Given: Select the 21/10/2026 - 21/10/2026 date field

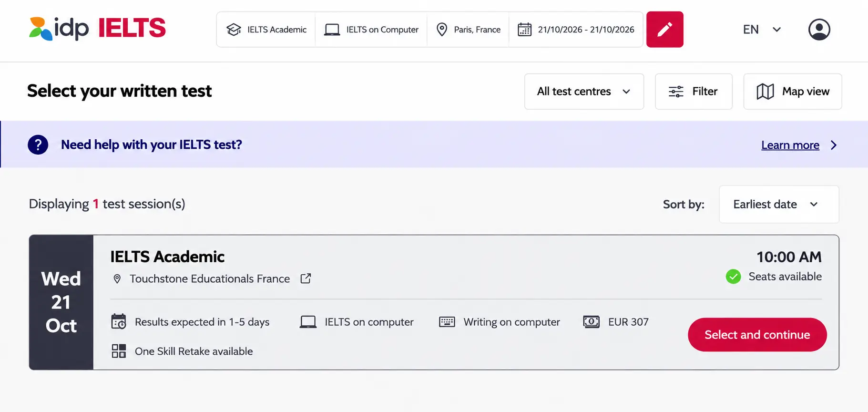Looking at the screenshot, I should [576, 30].
